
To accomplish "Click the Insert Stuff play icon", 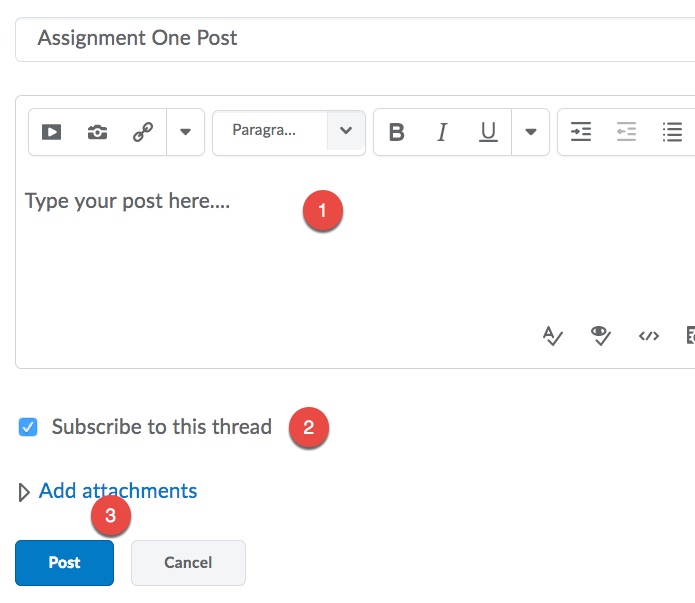I will point(52,132).
